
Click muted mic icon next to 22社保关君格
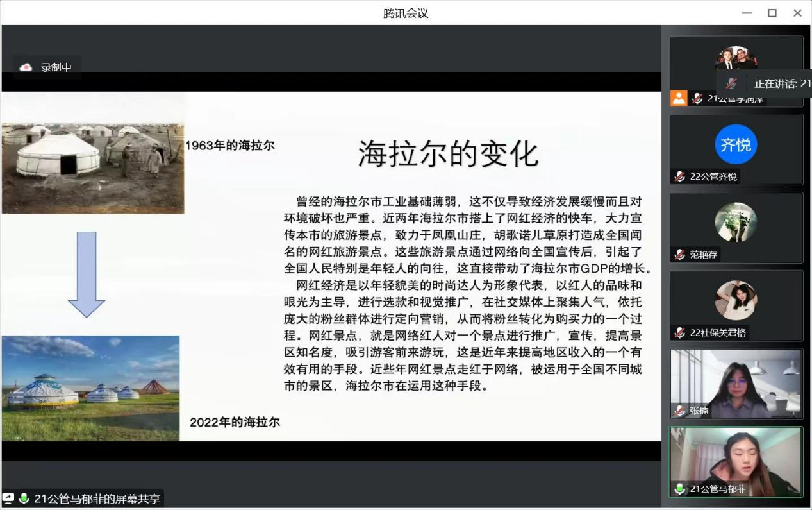point(680,333)
